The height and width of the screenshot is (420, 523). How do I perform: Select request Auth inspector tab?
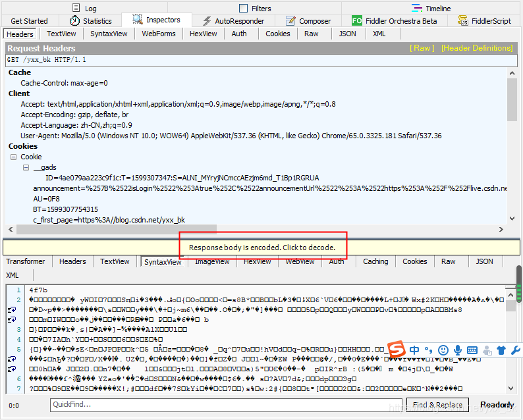coord(239,34)
